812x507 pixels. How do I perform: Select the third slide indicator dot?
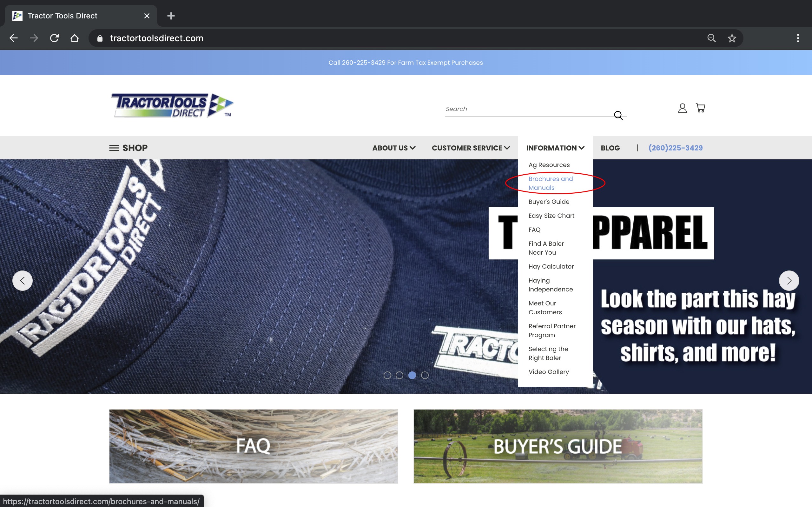click(412, 375)
